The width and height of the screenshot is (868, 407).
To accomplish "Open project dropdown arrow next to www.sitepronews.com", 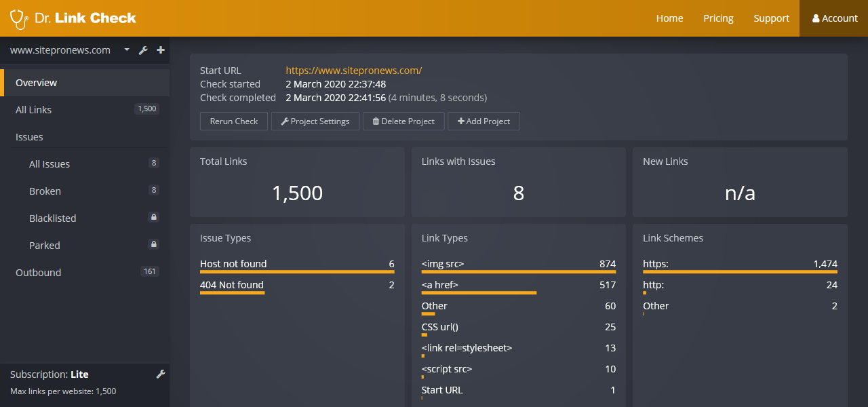I will click(x=127, y=50).
